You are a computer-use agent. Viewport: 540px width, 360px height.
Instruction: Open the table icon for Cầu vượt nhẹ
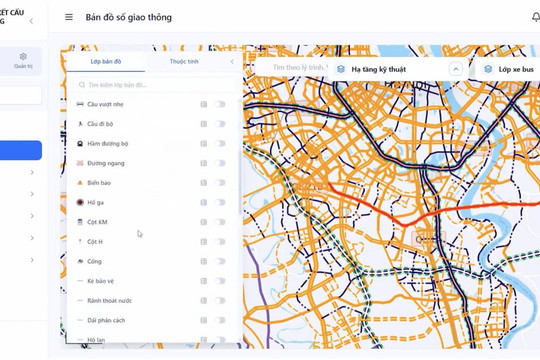tap(204, 104)
